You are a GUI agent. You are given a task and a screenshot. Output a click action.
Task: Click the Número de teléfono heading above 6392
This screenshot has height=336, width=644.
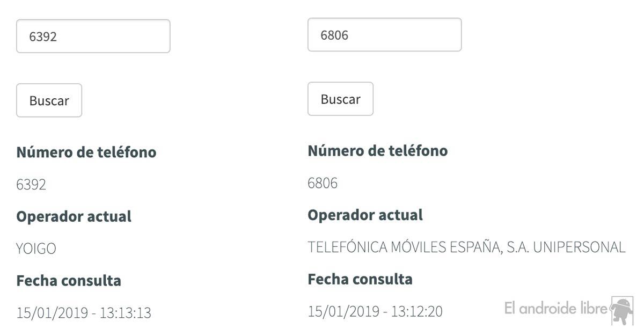click(x=86, y=152)
